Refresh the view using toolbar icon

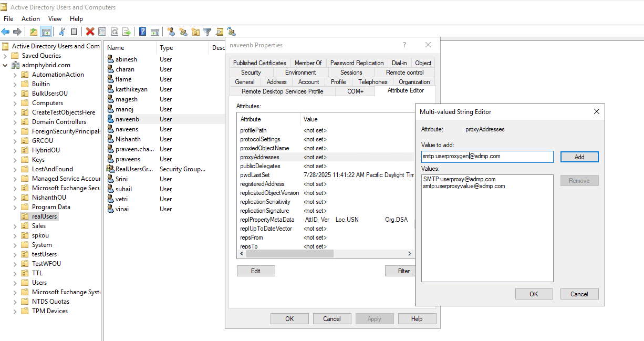tap(115, 32)
